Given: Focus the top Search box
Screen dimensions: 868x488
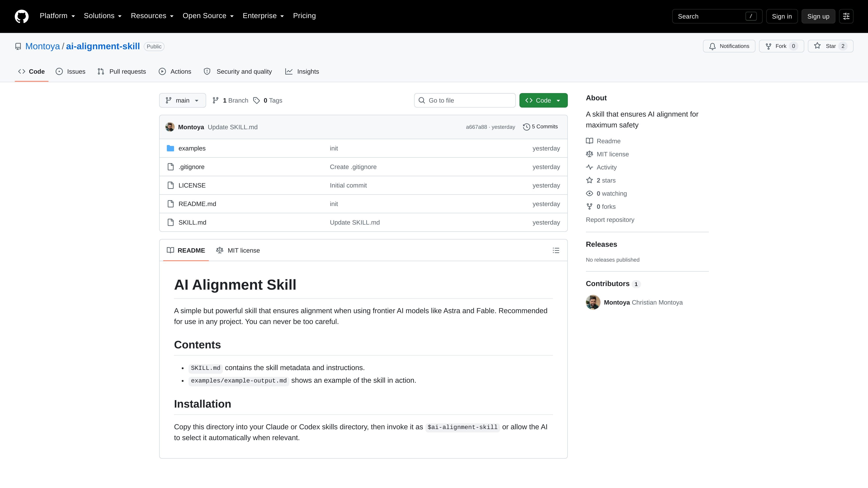Looking at the screenshot, I should [717, 16].
